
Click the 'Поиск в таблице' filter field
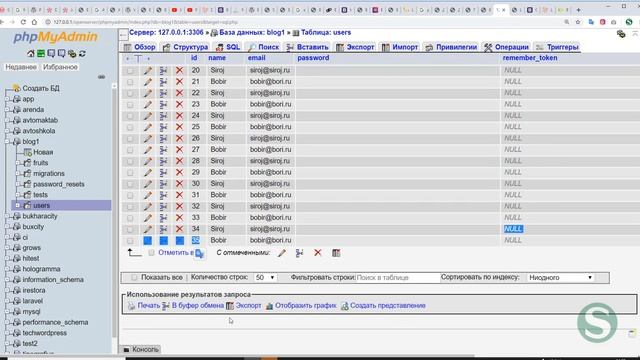[x=397, y=278]
